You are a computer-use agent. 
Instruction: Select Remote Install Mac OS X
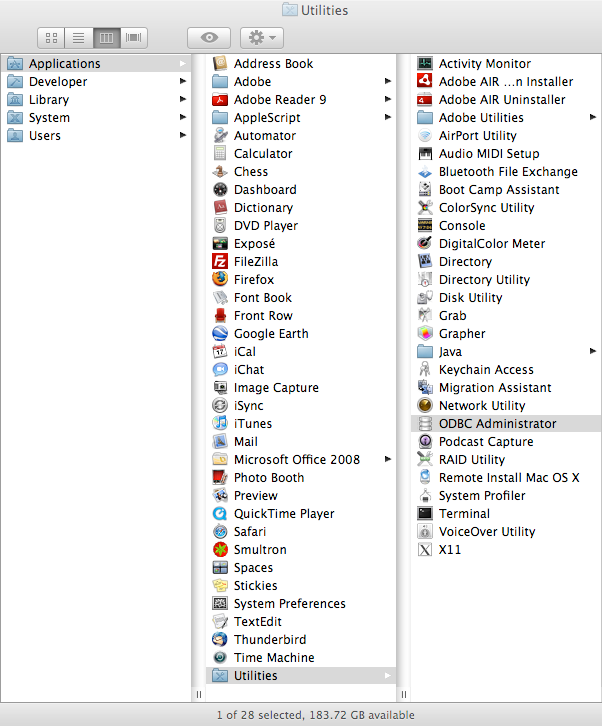coord(506,477)
